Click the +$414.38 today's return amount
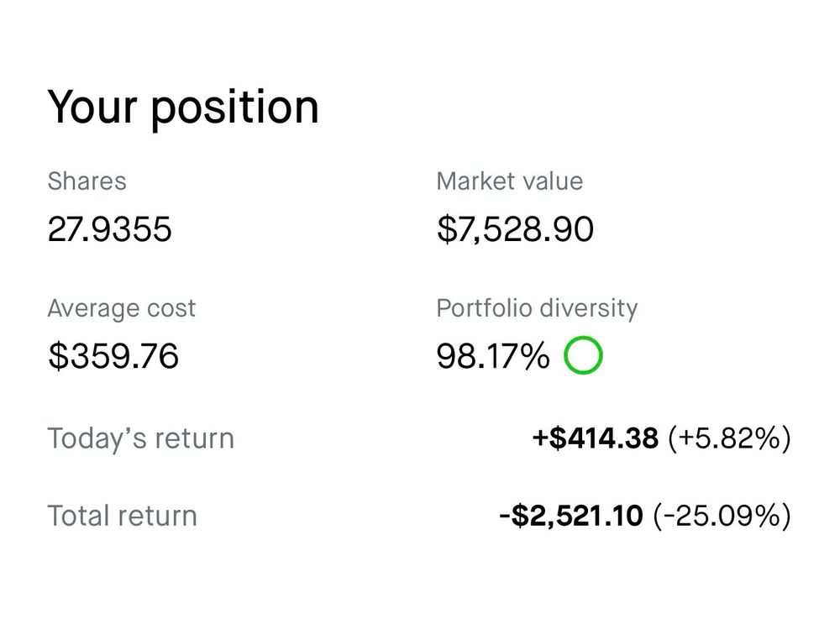This screenshot has height=624, width=840. coord(596,438)
